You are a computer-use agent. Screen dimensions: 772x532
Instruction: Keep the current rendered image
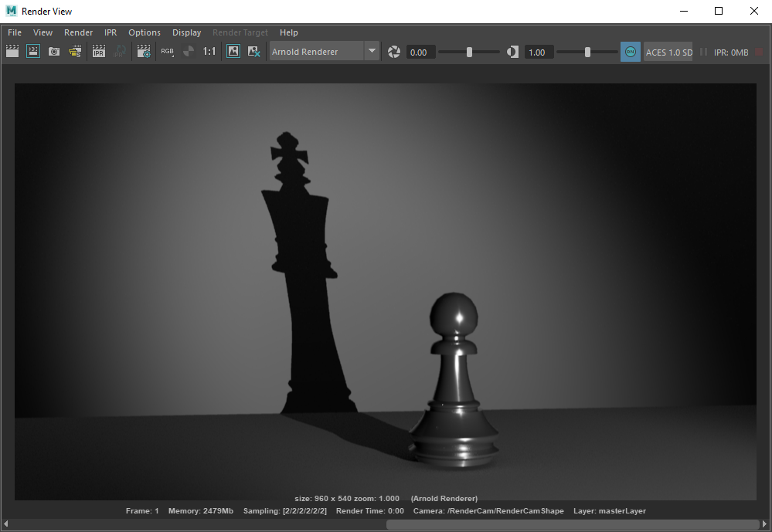(x=233, y=52)
